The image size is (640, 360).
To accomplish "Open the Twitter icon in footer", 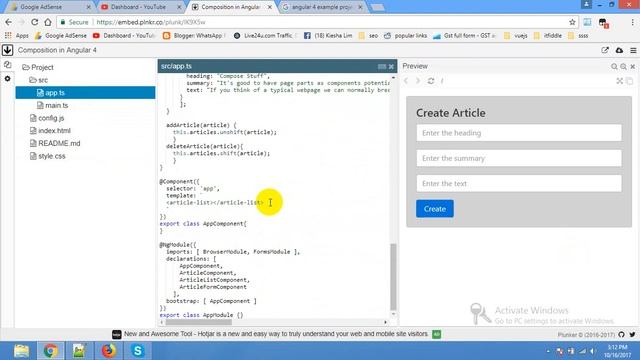I will tap(632, 334).
